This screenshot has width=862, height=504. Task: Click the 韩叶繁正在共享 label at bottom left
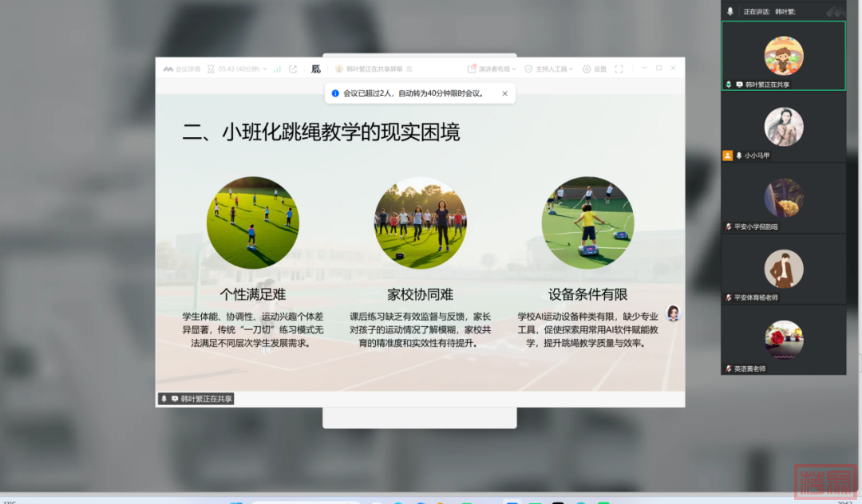196,399
